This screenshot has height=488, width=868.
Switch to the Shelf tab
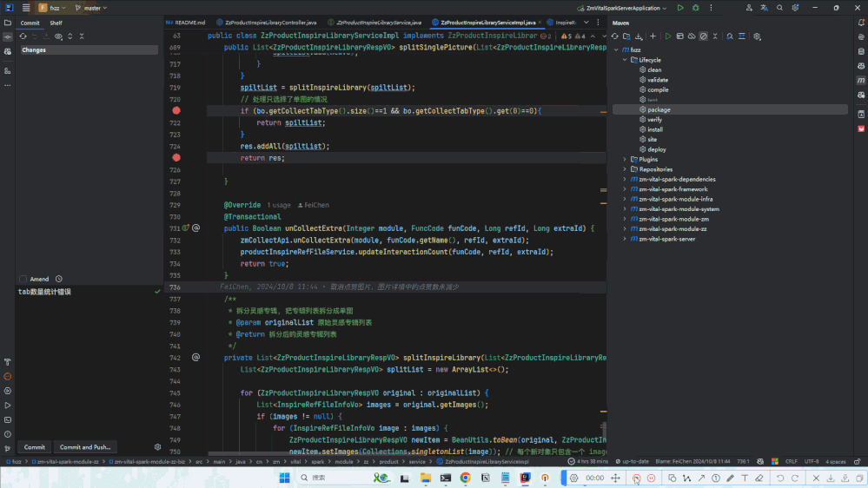click(x=56, y=23)
